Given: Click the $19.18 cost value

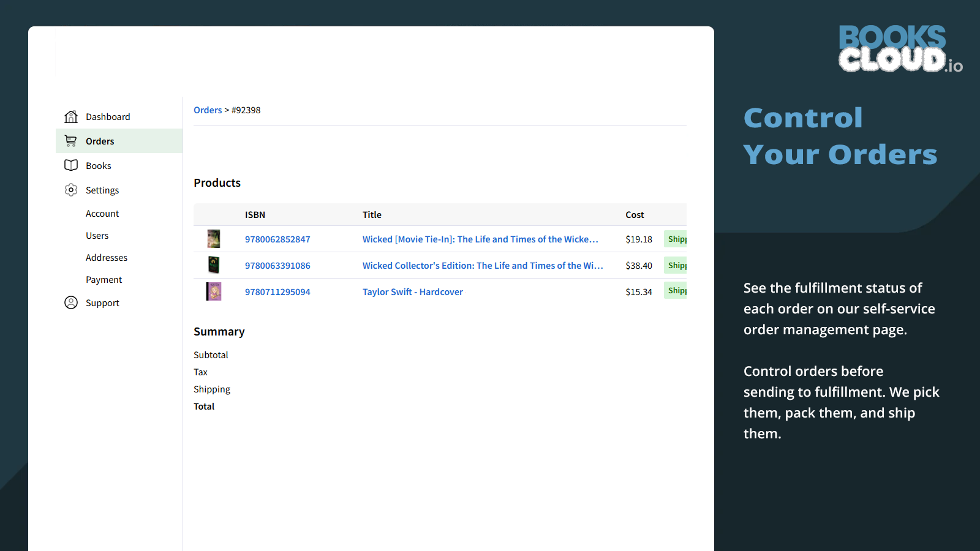Looking at the screenshot, I should click(x=639, y=239).
